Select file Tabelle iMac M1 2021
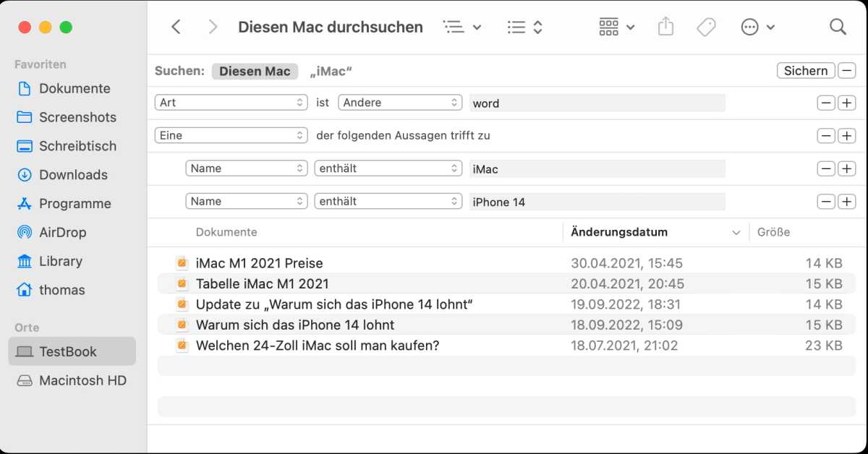 coord(262,283)
